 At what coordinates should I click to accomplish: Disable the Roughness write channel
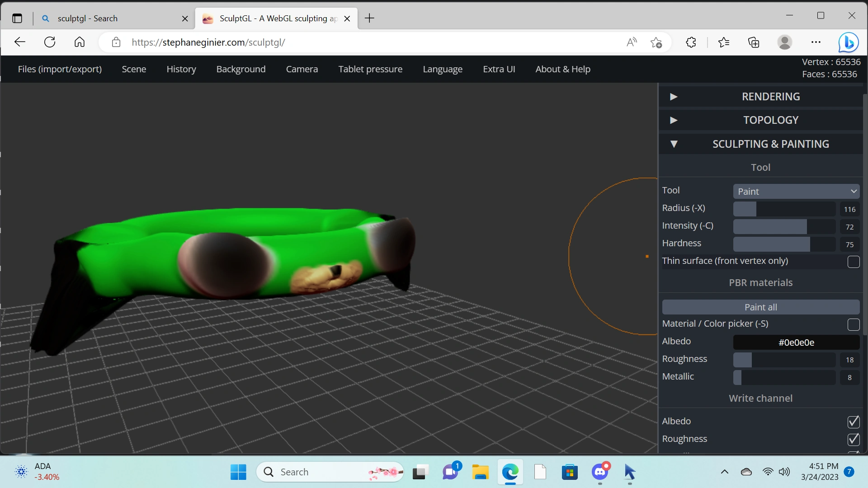[x=853, y=440]
